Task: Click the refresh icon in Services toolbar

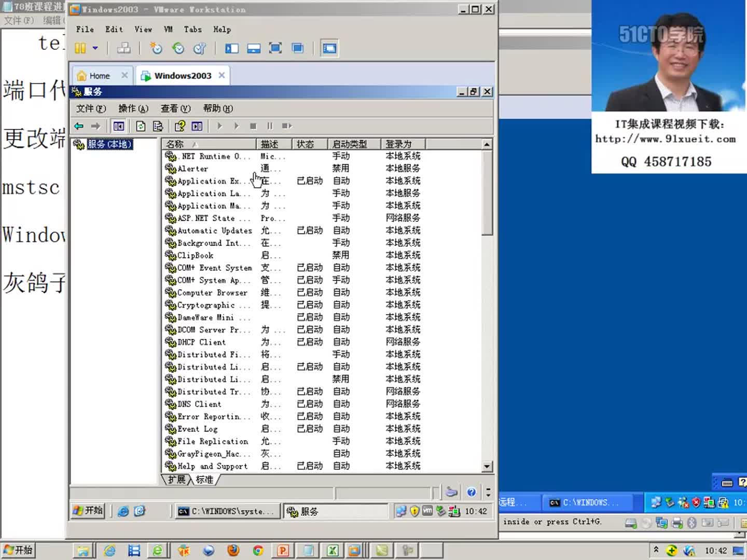Action: [141, 126]
